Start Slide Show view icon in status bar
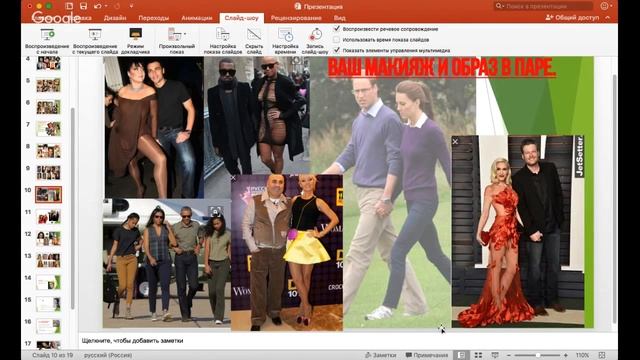The height and width of the screenshot is (360, 640). click(x=495, y=355)
